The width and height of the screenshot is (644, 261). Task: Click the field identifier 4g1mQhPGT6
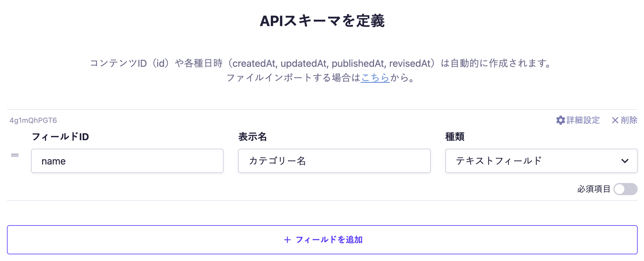coord(33,120)
